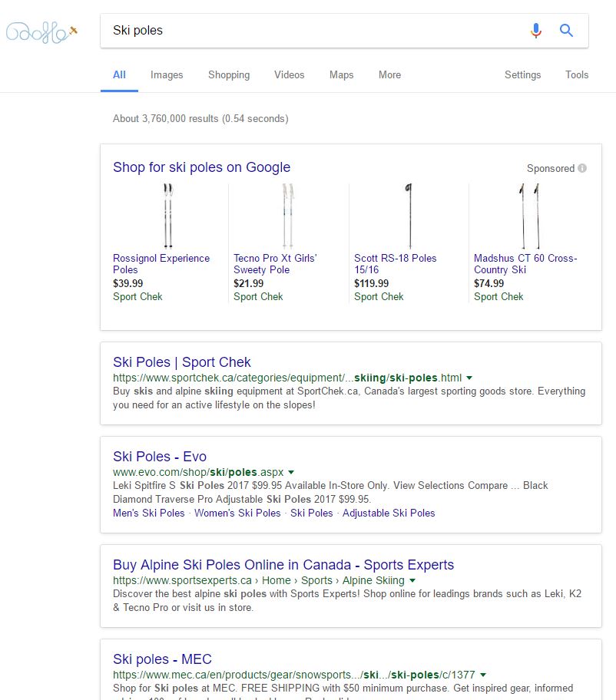Activate voice search microphone icon
The image size is (616, 700).
click(x=535, y=31)
